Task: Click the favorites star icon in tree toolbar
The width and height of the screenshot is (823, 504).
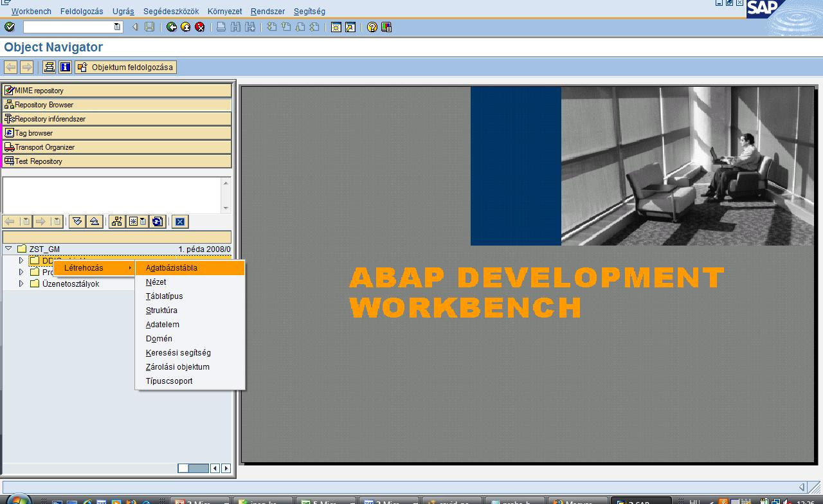Action: tap(137, 222)
